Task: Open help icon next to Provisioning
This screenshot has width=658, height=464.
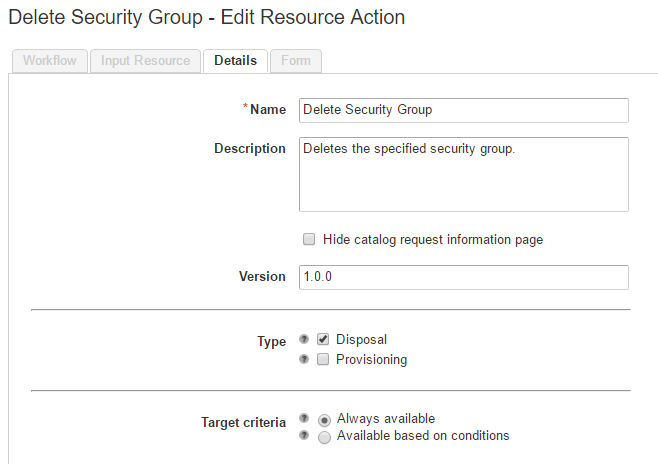Action: (x=304, y=359)
